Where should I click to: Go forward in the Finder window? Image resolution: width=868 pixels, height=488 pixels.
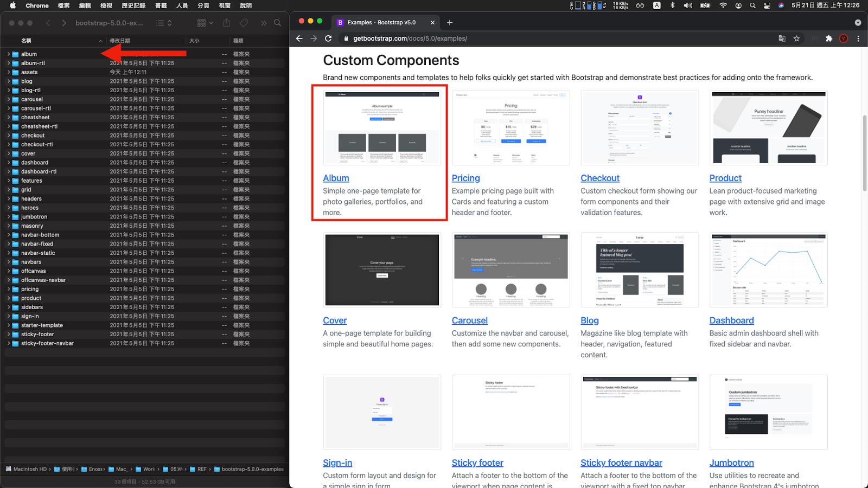tap(64, 23)
